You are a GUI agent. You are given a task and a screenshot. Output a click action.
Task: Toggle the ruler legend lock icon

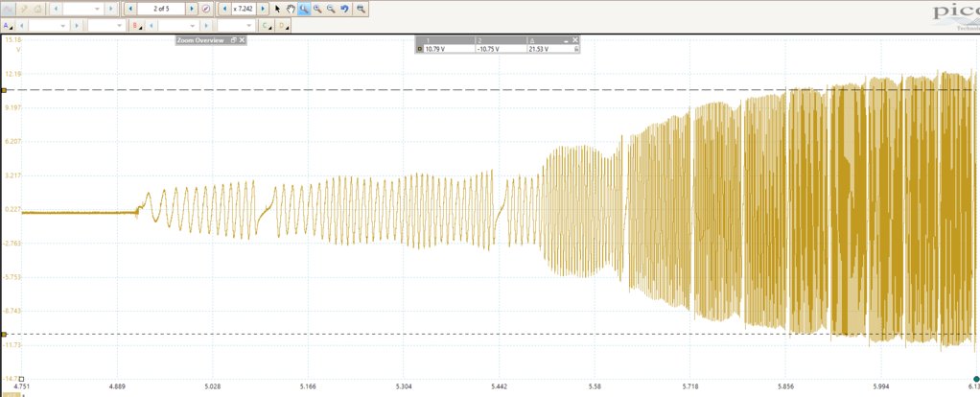[x=575, y=49]
